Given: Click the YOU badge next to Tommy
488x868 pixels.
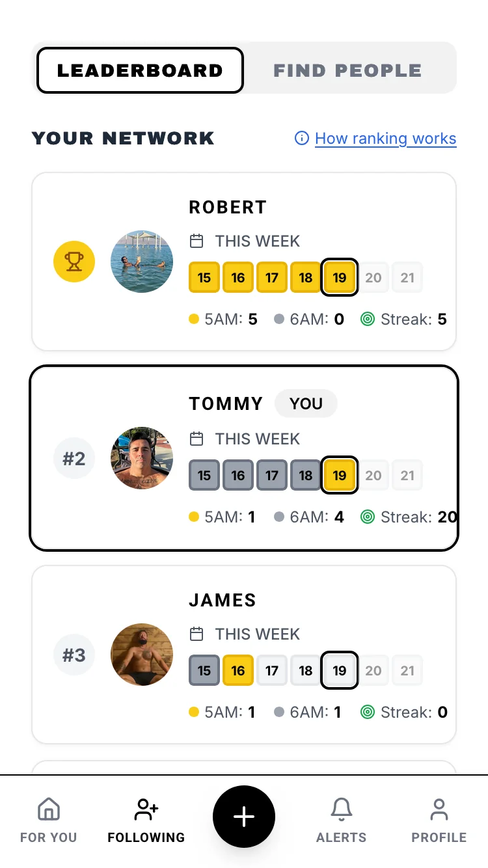Looking at the screenshot, I should tap(306, 403).
